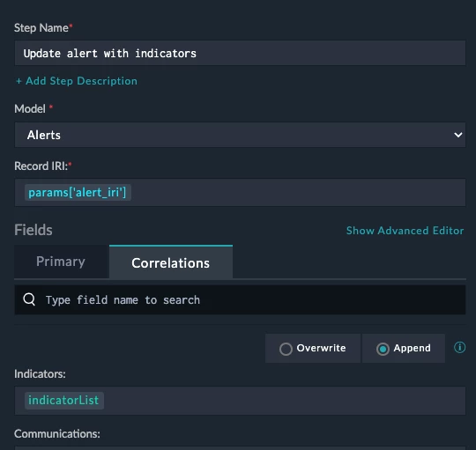Image resolution: width=476 pixels, height=450 pixels.
Task: Select the Append radio option
Action: (x=404, y=348)
